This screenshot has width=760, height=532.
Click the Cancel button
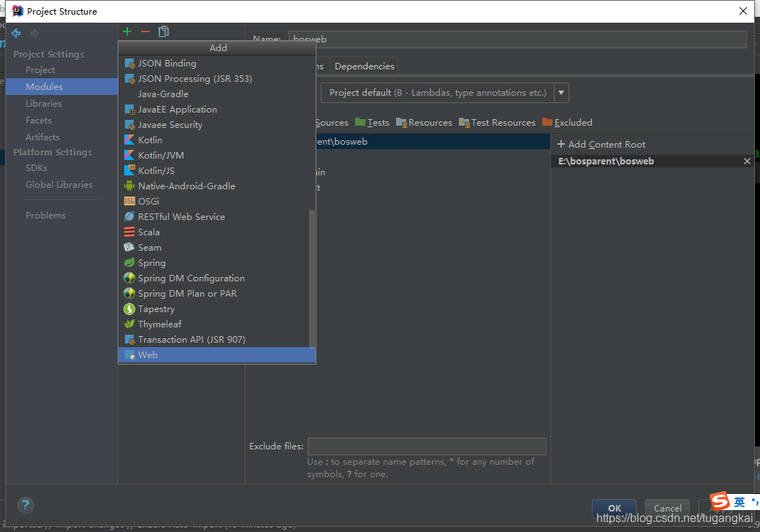click(x=667, y=508)
